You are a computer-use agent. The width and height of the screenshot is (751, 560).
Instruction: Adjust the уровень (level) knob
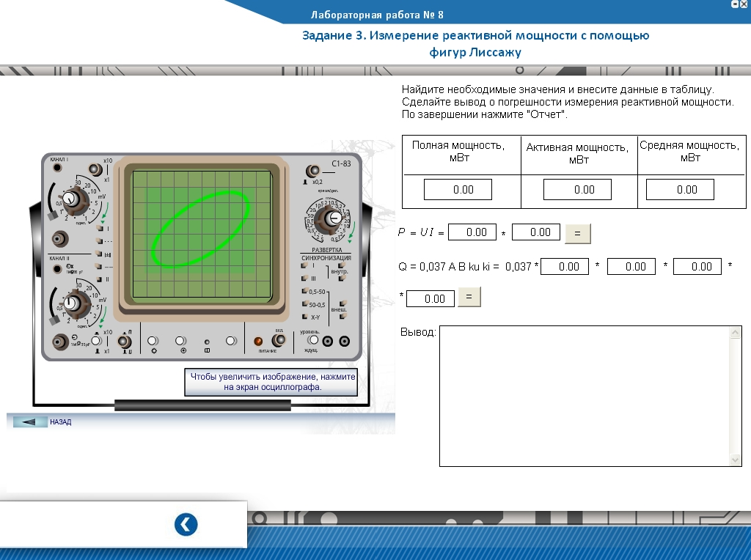click(x=313, y=340)
